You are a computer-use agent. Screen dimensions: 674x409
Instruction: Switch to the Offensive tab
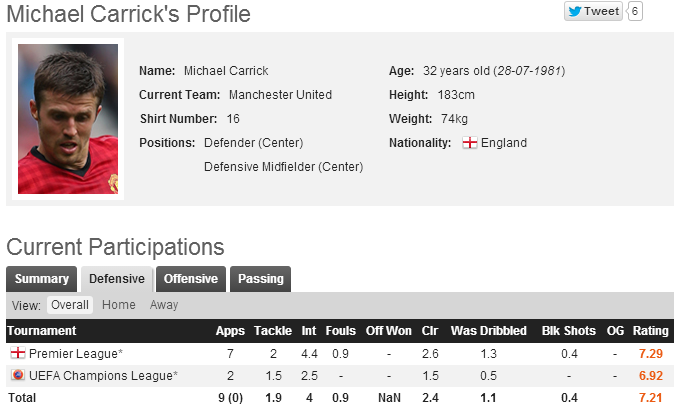tap(191, 279)
